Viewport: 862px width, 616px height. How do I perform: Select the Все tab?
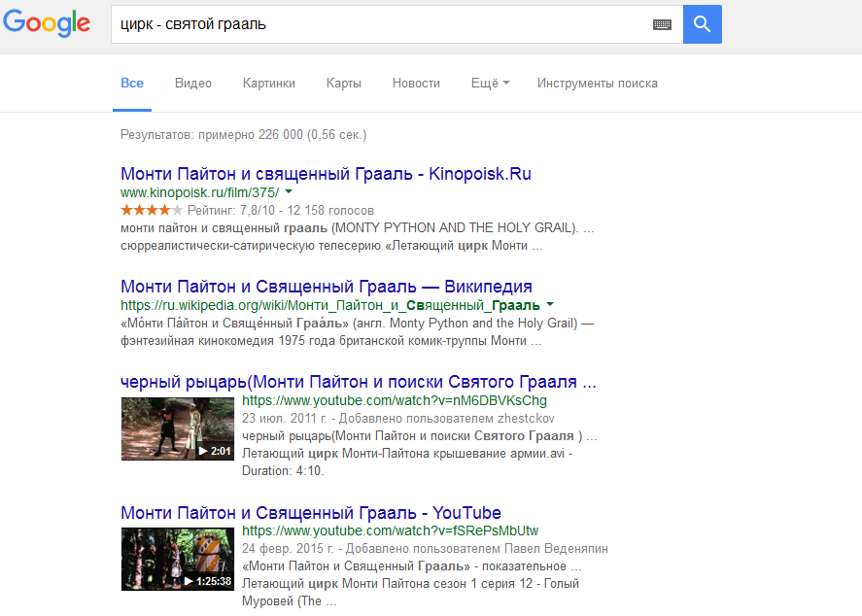132,84
